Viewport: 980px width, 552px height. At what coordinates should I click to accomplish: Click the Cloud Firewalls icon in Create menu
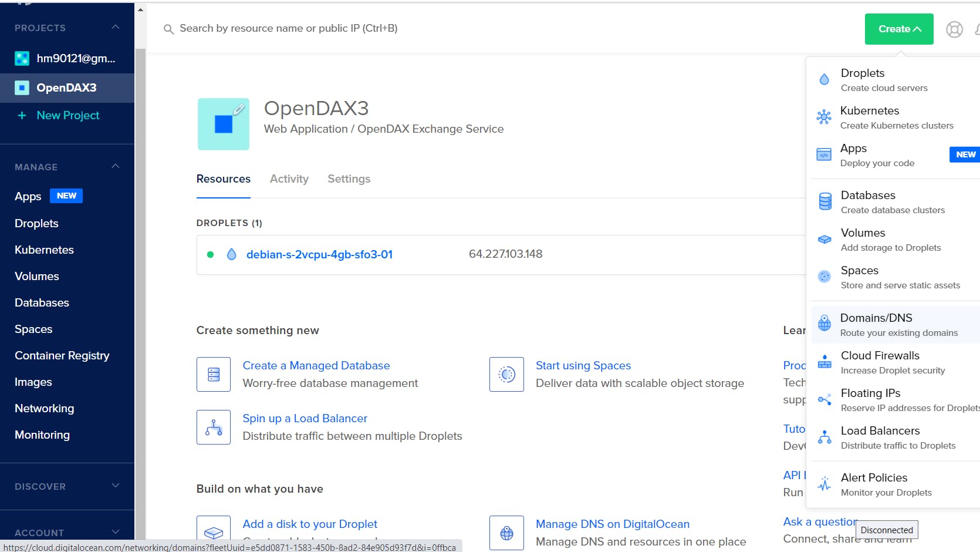pos(824,361)
